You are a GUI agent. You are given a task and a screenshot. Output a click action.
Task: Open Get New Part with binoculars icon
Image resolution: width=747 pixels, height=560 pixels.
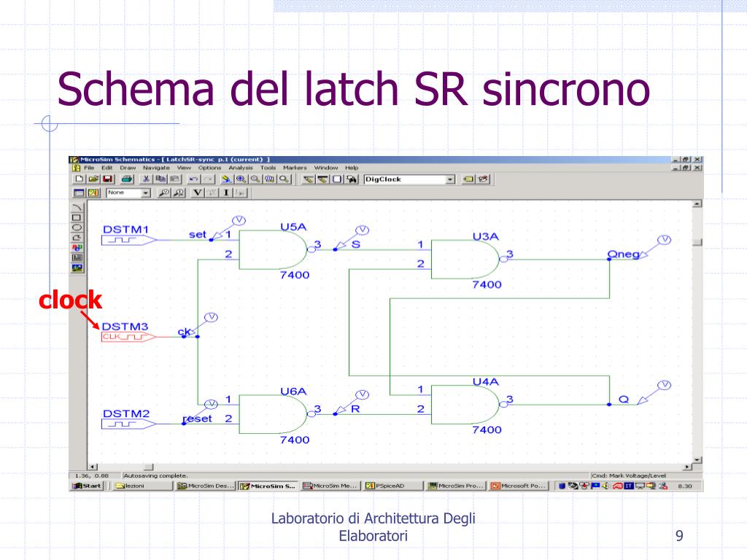tap(352, 179)
